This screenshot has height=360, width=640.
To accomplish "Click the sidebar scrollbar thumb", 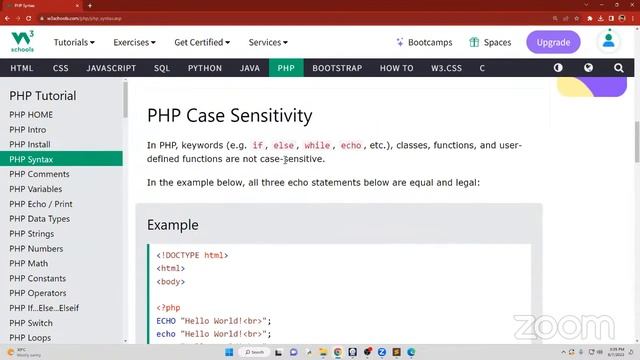I will pyautogui.click(x=125, y=100).
